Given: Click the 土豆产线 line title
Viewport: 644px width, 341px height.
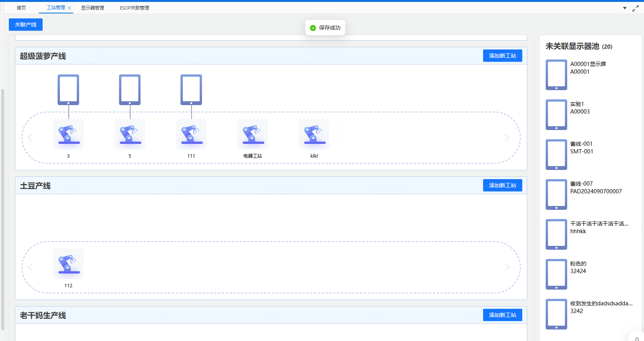Looking at the screenshot, I should click(35, 186).
